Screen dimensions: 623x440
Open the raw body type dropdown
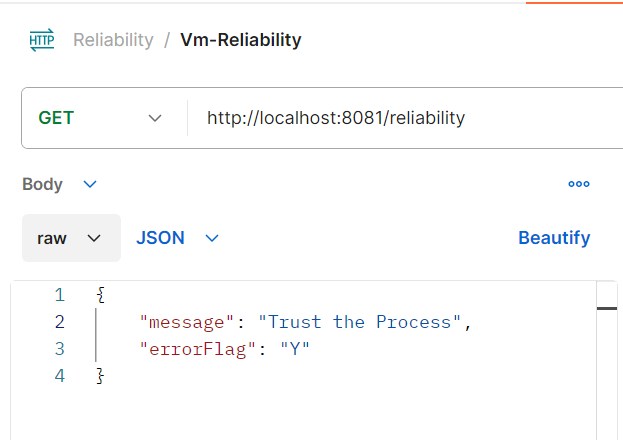(x=71, y=238)
